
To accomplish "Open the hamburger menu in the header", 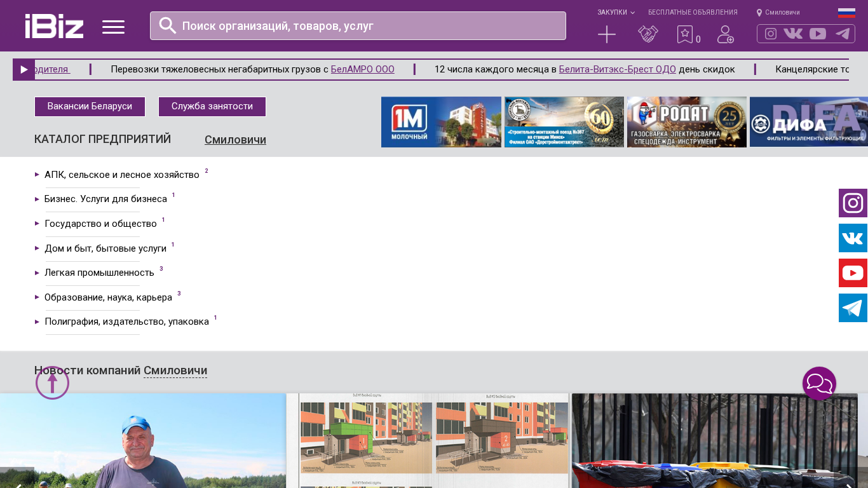I will click(113, 27).
